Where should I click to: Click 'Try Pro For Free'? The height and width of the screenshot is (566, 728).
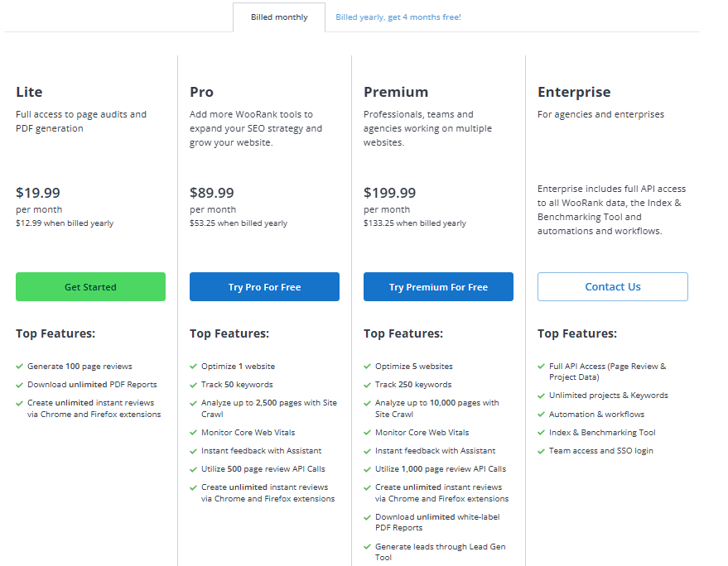click(264, 286)
